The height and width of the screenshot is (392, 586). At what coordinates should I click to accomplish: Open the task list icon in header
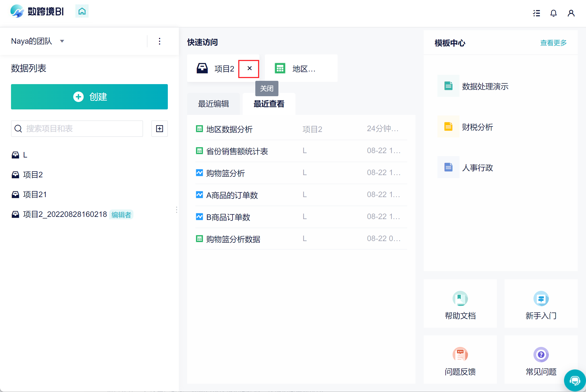(x=536, y=13)
